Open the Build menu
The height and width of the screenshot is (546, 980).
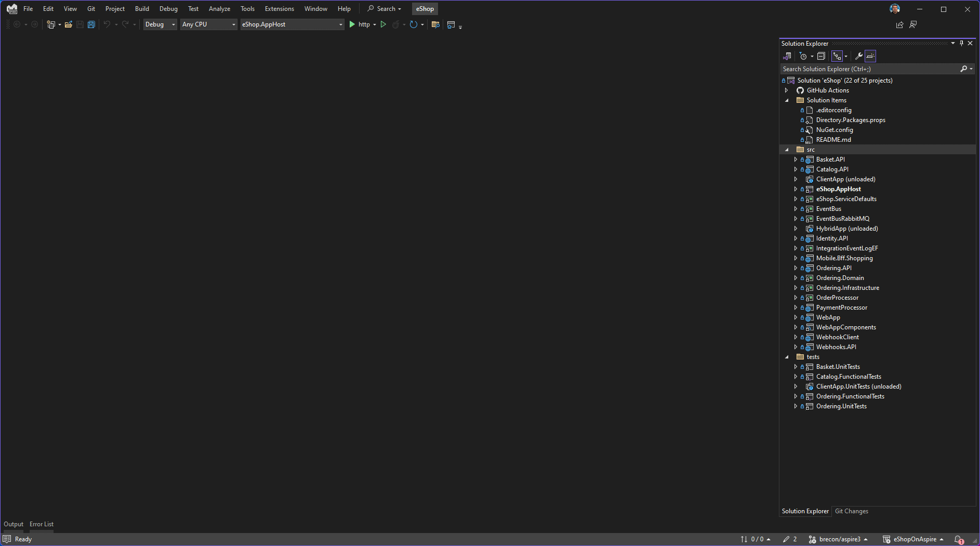[142, 9]
